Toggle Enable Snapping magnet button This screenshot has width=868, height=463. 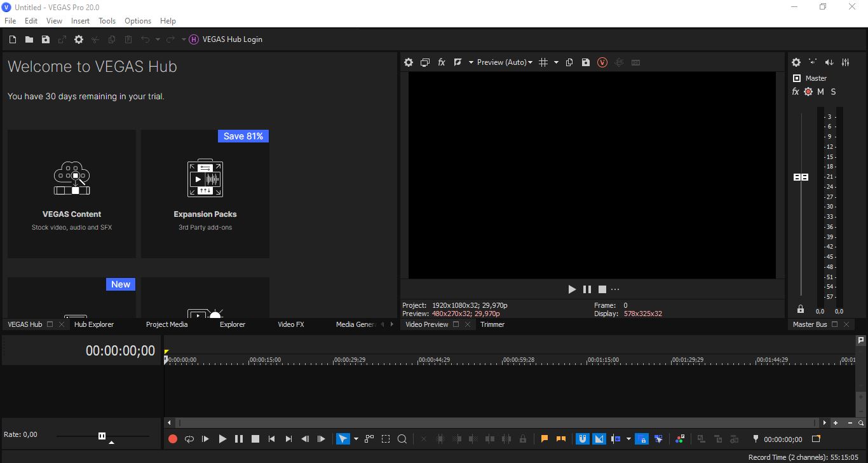tap(582, 439)
